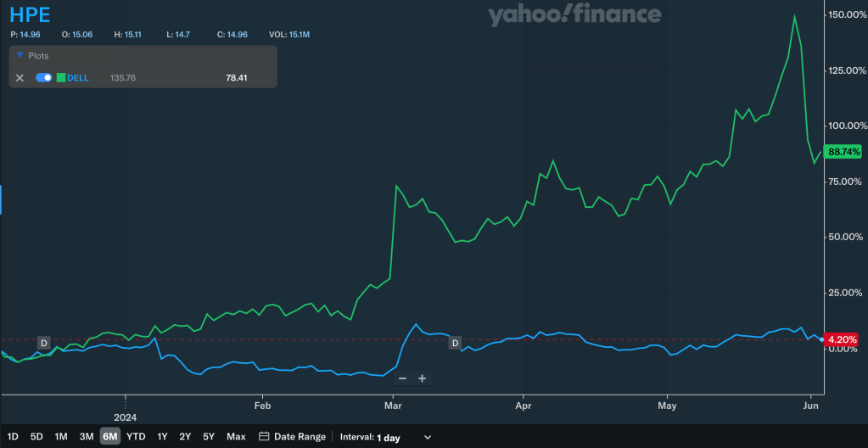Zoom out the chart with minus icon
The width and height of the screenshot is (868, 448).
pos(402,378)
